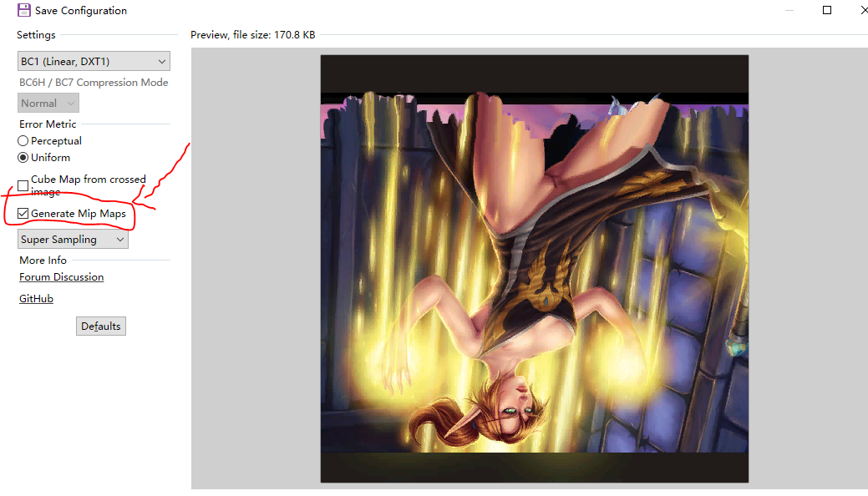The image size is (868, 496).
Task: Click the Save Configuration floppy disk icon
Action: click(24, 11)
